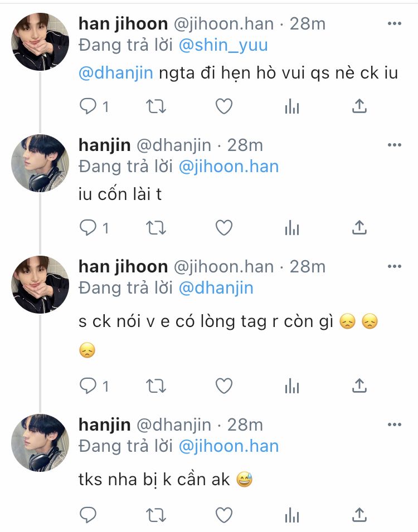Share the "tks nha bị k cần ak" tweet
The height and width of the screenshot is (532, 418).
pos(359,515)
